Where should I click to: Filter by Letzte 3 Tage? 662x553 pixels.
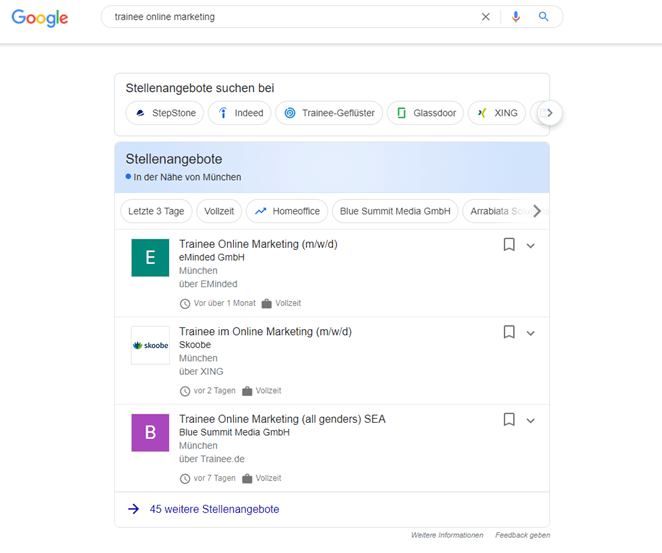[x=156, y=211]
